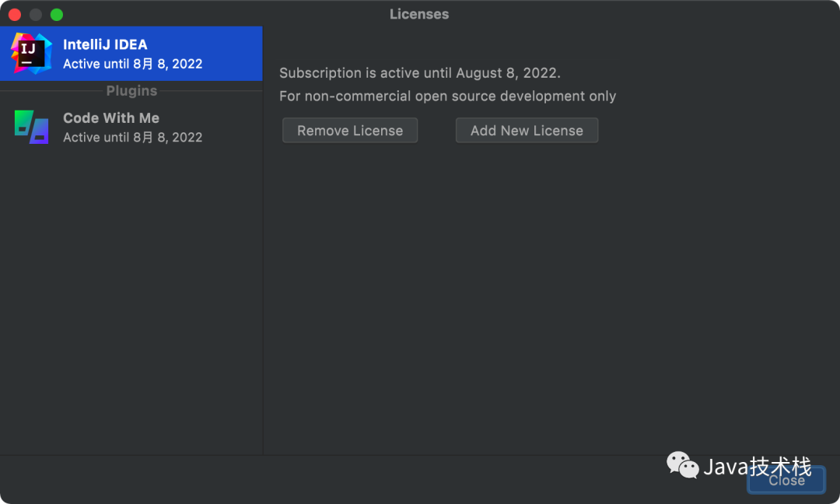This screenshot has width=840, height=504.
Task: Click IntelliJ IDEA's 'Active until 8月 8, 2022' text
Action: (133, 64)
